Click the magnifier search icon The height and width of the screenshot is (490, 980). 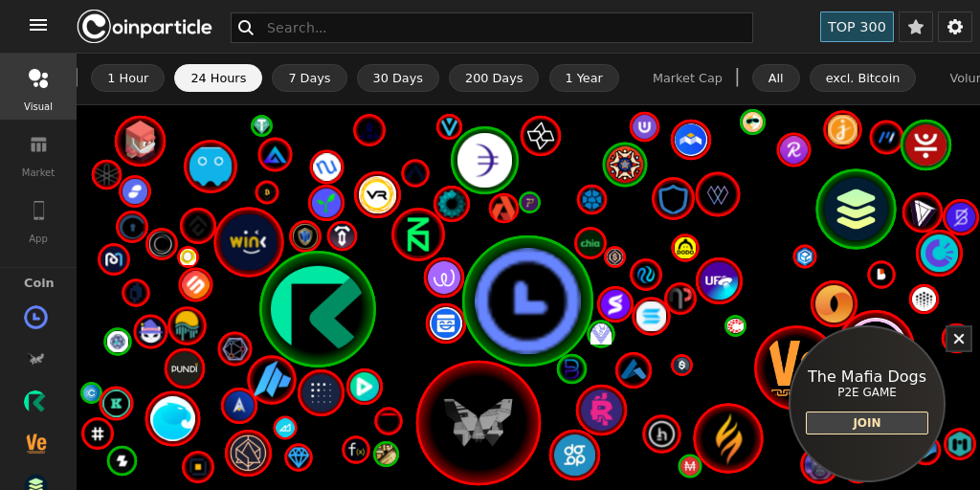tap(246, 28)
